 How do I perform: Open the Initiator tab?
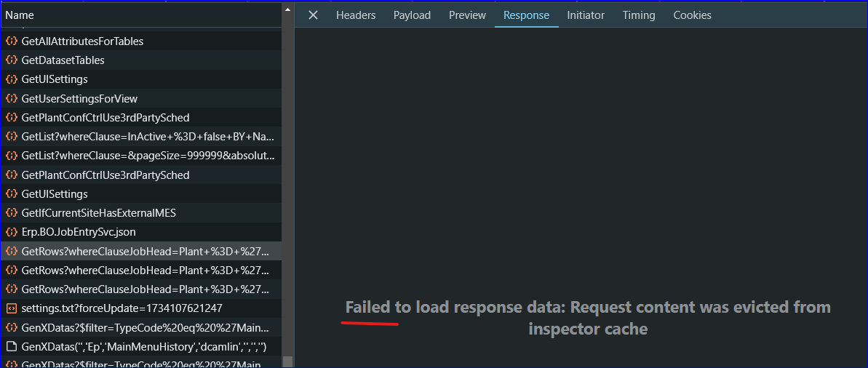586,15
